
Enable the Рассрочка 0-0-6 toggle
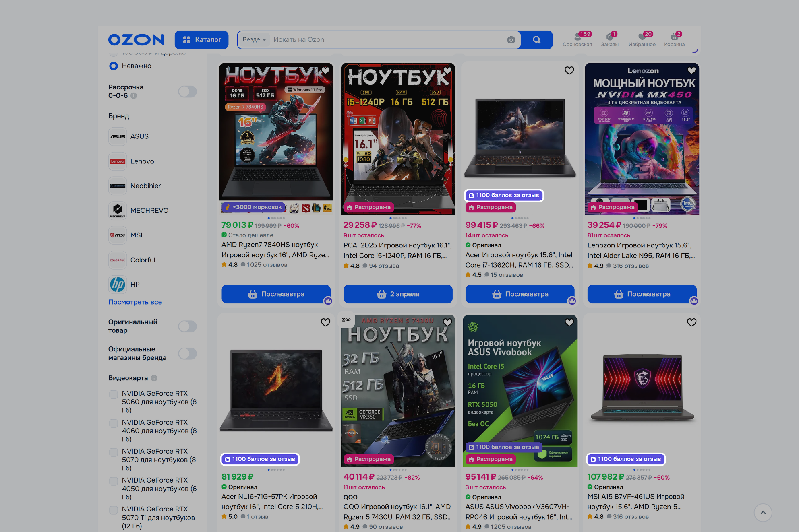[x=187, y=92]
